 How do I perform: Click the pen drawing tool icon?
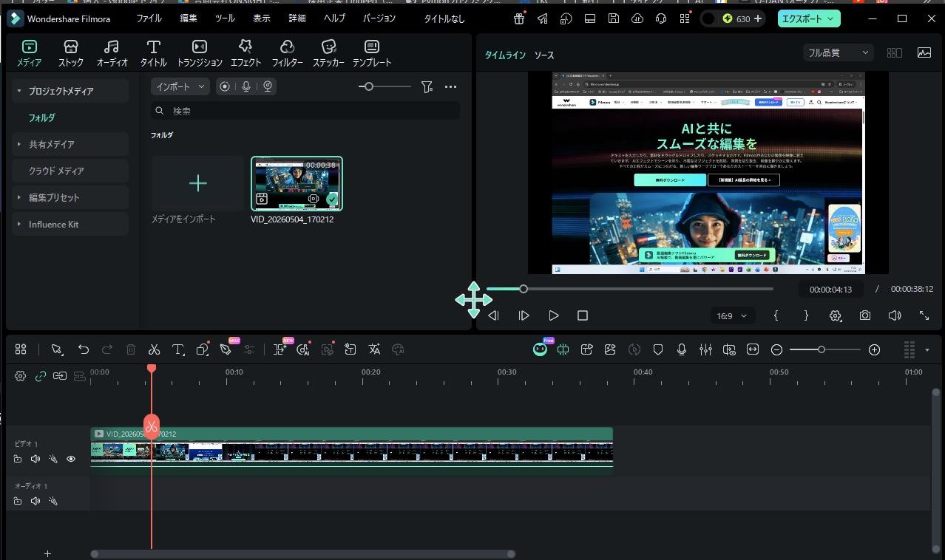[x=226, y=349]
